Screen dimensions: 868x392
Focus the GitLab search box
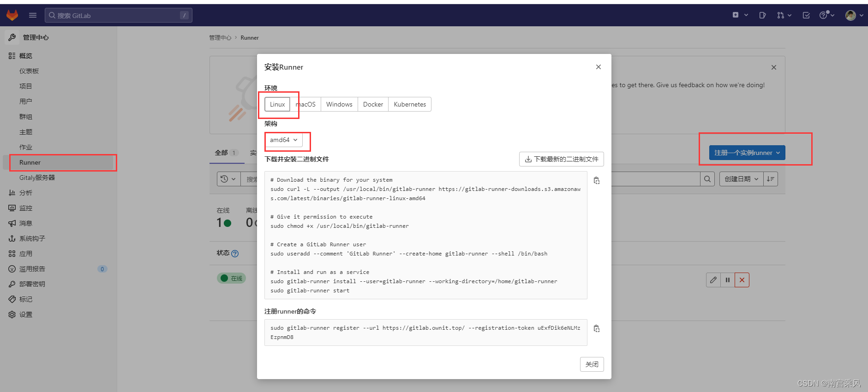119,15
